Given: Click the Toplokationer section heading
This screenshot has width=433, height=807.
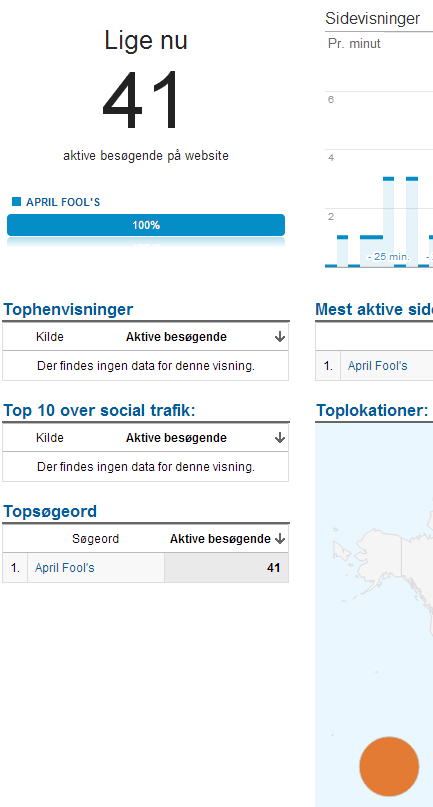Looking at the screenshot, I should click(x=372, y=410).
